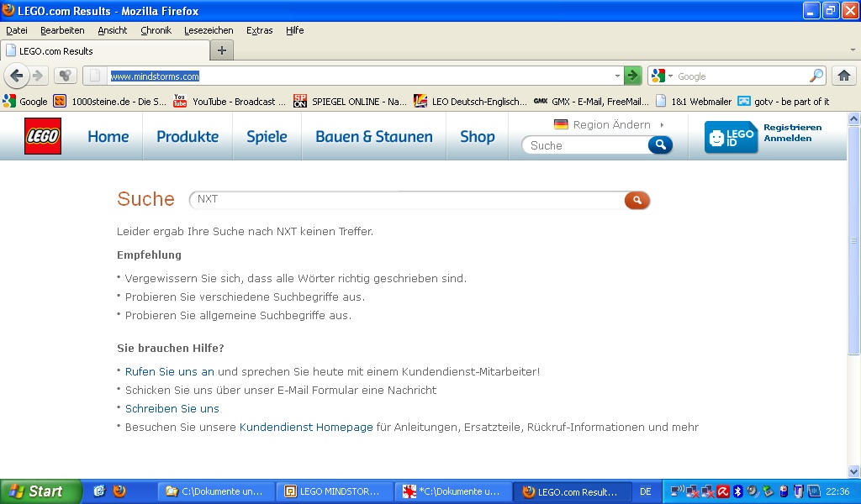This screenshot has width=861, height=504.
Task: Click the LEGO logo
Action: pos(42,137)
